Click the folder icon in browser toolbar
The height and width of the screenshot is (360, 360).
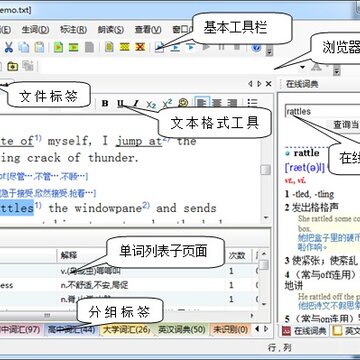pos(12,66)
